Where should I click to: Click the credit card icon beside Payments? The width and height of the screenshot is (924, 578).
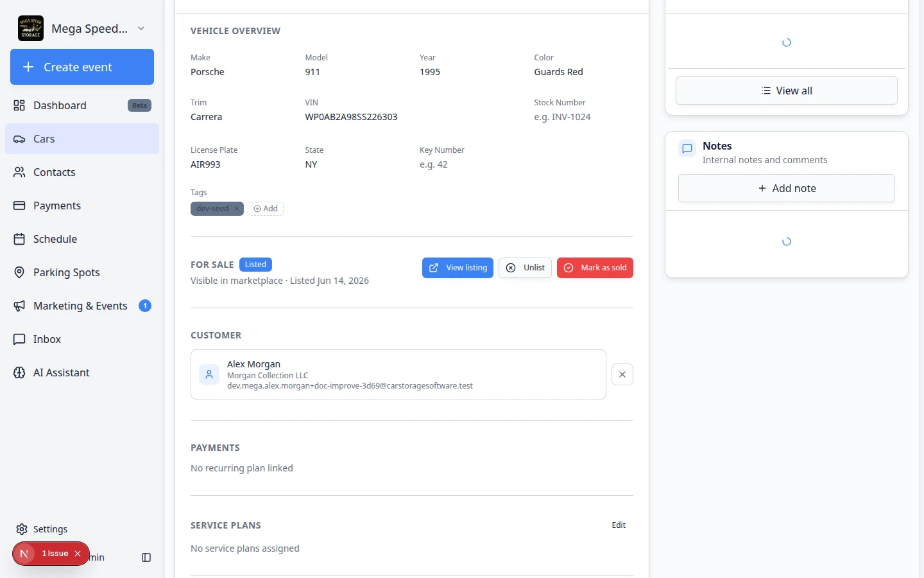tap(19, 206)
